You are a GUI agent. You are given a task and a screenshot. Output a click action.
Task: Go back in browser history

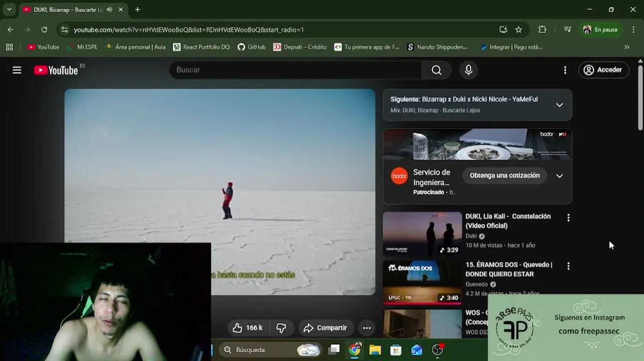coord(11,30)
